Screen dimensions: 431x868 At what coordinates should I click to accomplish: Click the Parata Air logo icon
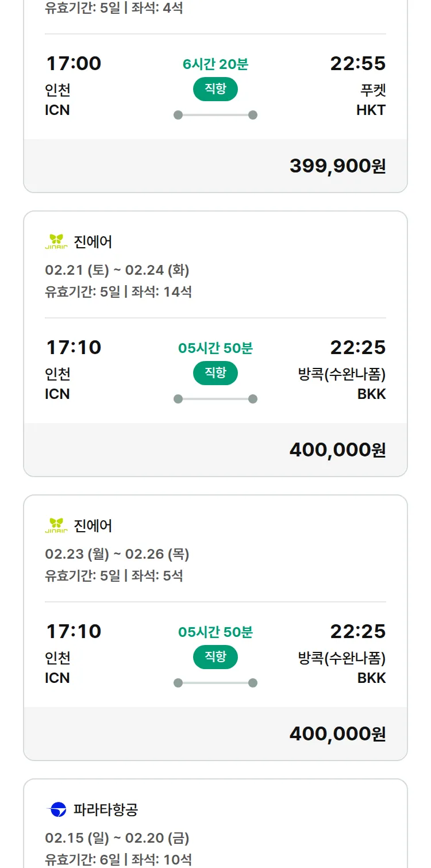[56, 810]
